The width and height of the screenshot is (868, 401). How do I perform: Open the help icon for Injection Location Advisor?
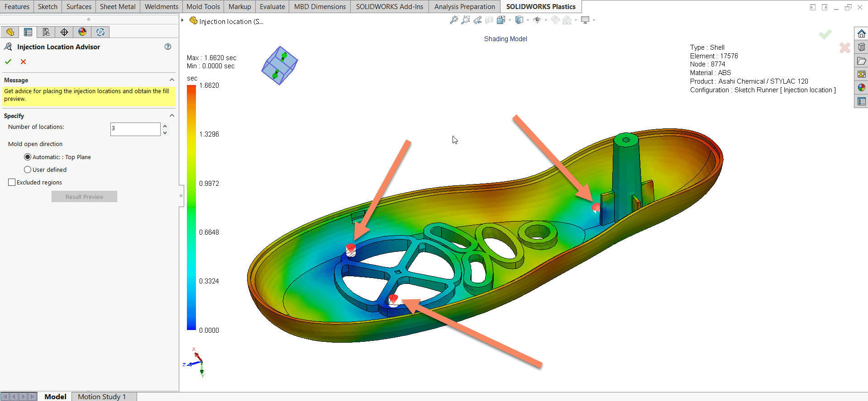pos(168,47)
